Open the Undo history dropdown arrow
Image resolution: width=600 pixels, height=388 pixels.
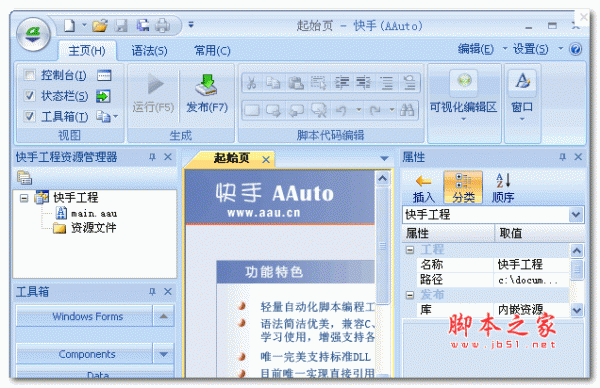pos(359,110)
